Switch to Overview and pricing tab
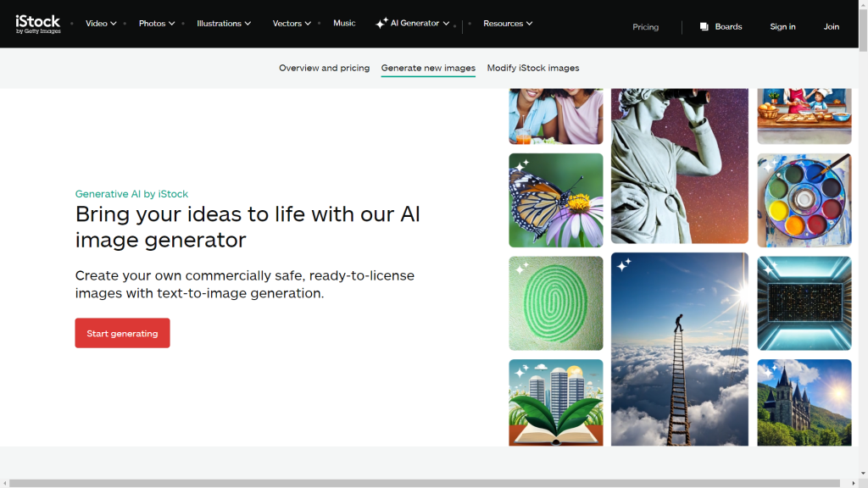The width and height of the screenshot is (868, 488). 324,68
